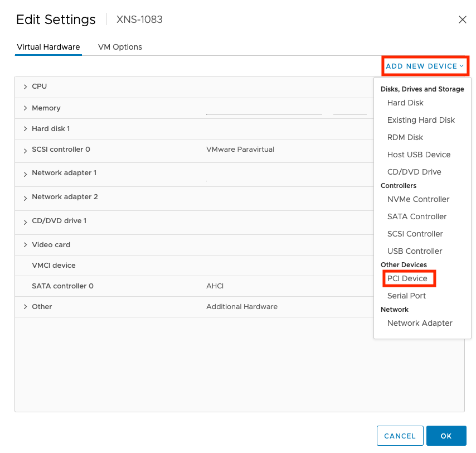Pick Network Adapter from the list
The width and height of the screenshot is (476, 453).
click(420, 323)
